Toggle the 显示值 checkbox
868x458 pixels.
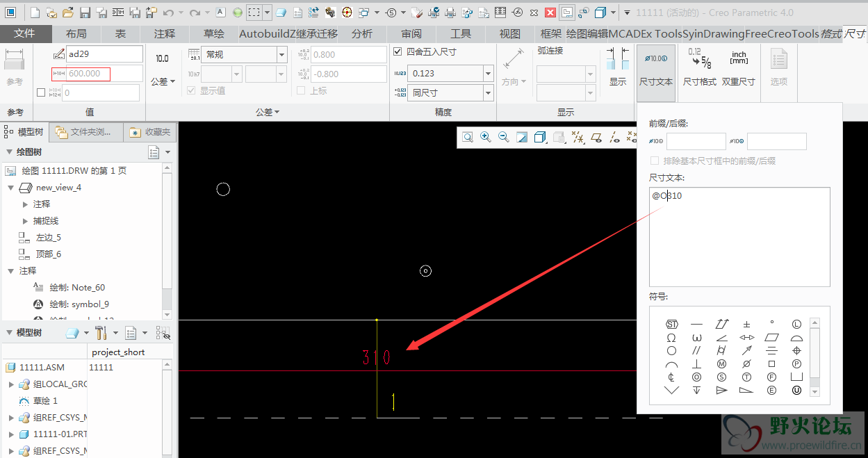click(x=191, y=90)
